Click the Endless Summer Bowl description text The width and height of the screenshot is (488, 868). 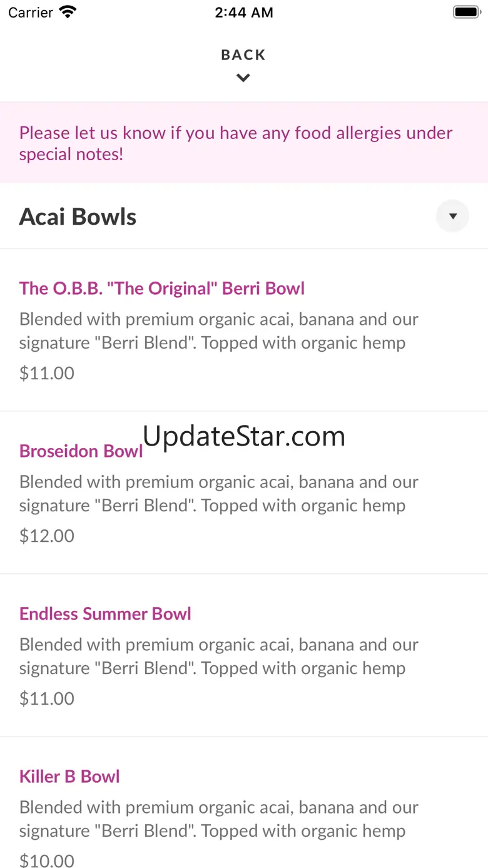pos(218,656)
